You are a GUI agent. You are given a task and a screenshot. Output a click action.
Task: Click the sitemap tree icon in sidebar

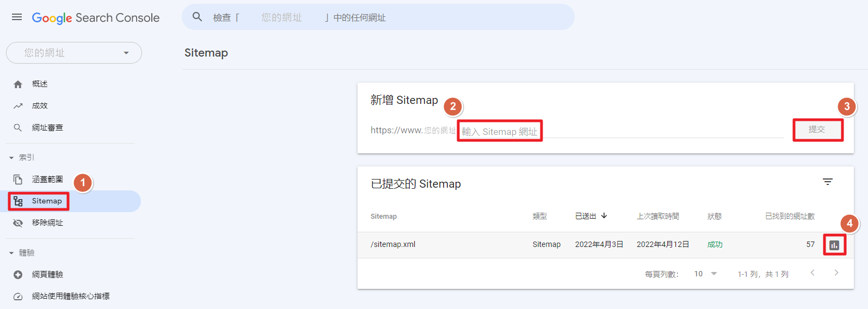[x=18, y=201]
